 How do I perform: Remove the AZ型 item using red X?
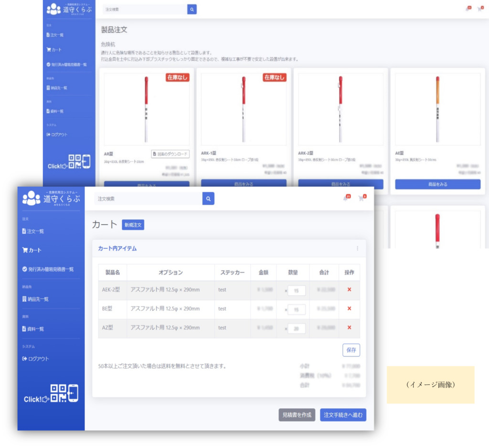coord(349,328)
